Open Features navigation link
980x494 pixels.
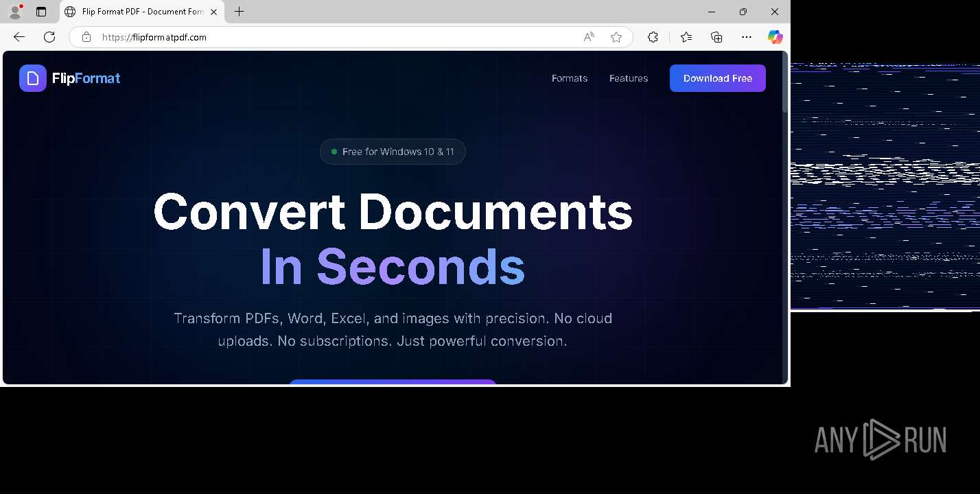point(629,78)
